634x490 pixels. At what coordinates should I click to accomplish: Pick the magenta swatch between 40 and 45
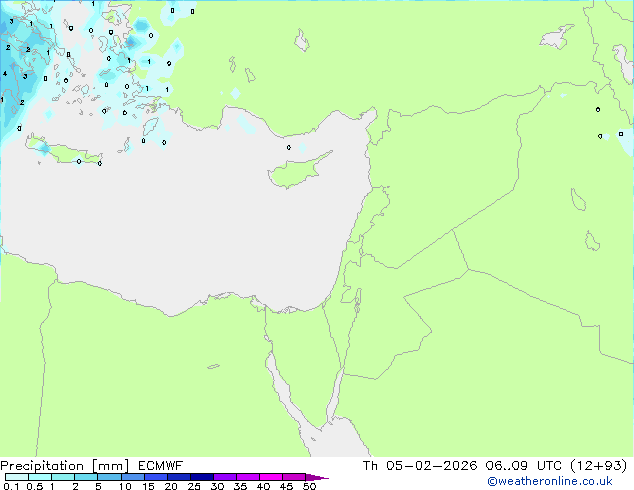point(271,477)
